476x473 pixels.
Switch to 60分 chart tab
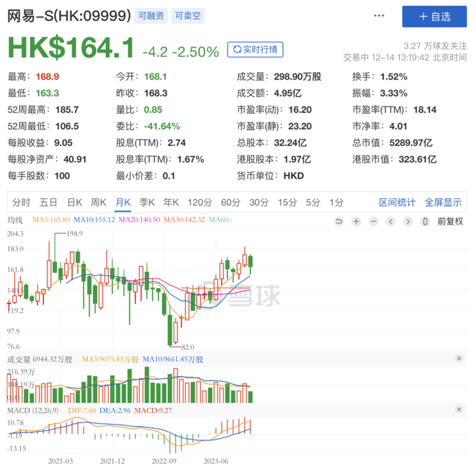coord(231,202)
